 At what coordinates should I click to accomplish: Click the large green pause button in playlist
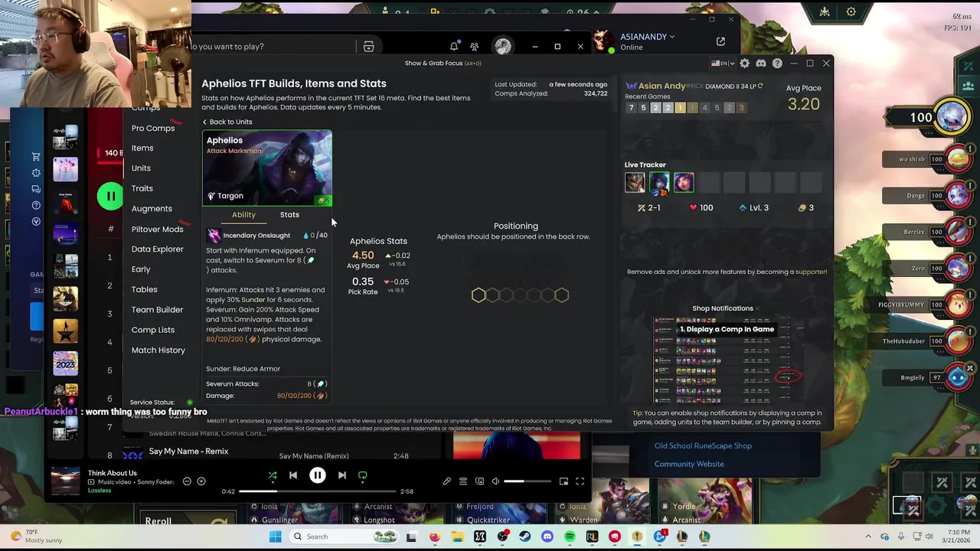pos(110,197)
